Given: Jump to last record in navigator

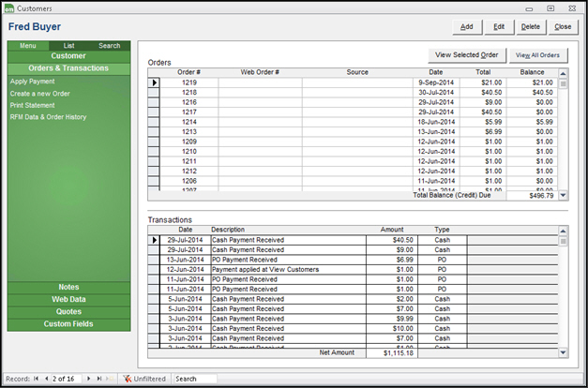Looking at the screenshot, I should pyautogui.click(x=98, y=379).
